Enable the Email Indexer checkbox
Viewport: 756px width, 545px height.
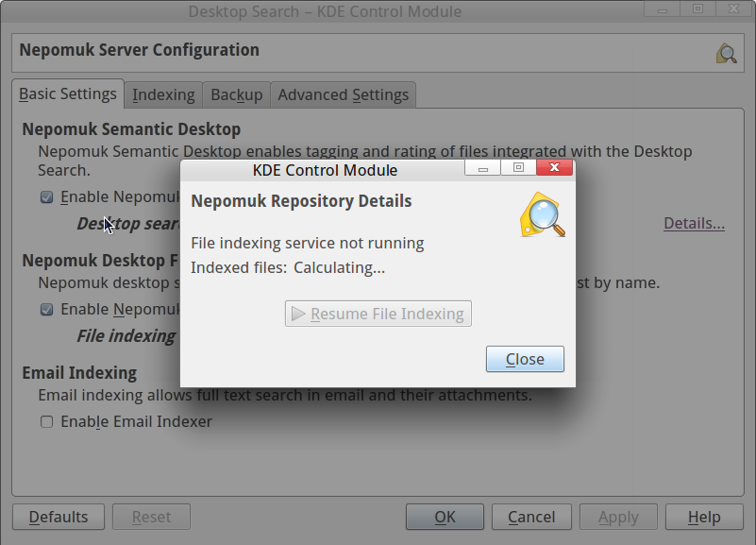click(46, 422)
